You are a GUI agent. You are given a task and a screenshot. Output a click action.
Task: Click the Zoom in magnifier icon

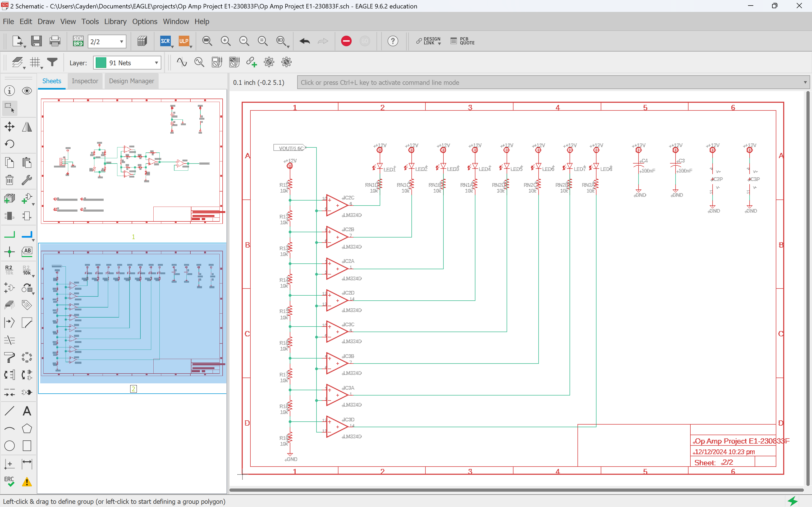226,41
